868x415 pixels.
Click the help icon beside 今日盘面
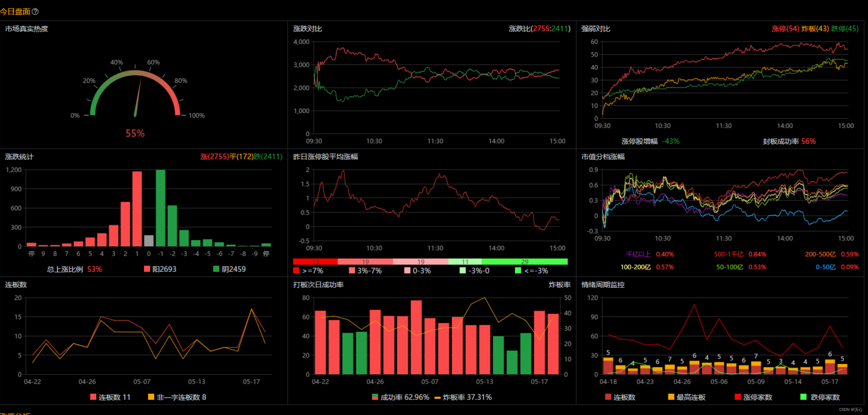point(35,12)
